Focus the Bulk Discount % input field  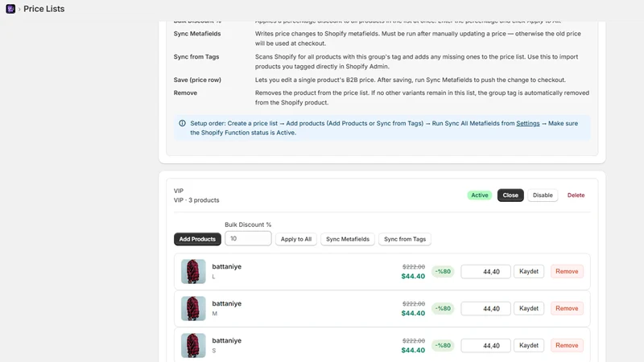[x=248, y=238]
